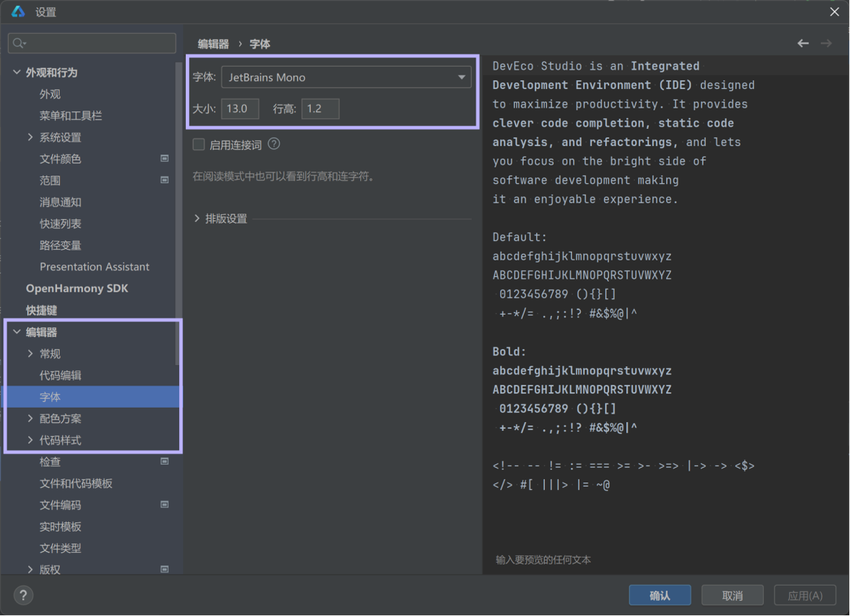The height and width of the screenshot is (616, 850).
Task: Click project-level marker icon beside 检查
Action: (164, 461)
